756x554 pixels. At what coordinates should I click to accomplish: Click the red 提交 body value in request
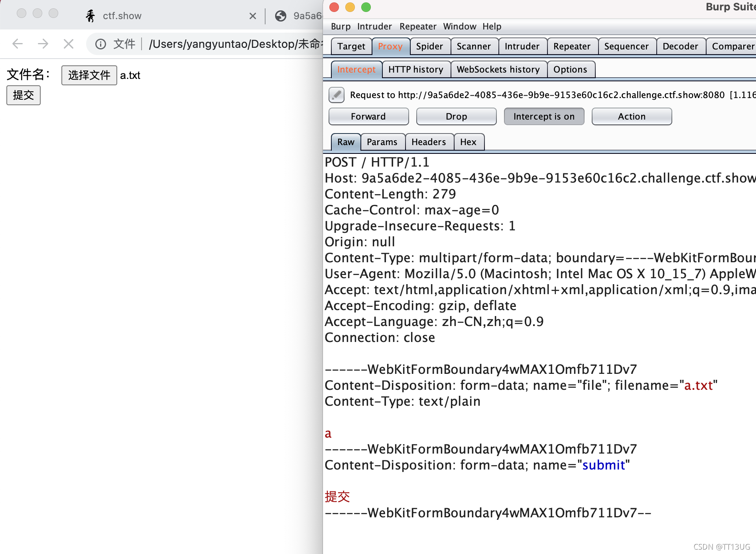tap(337, 497)
